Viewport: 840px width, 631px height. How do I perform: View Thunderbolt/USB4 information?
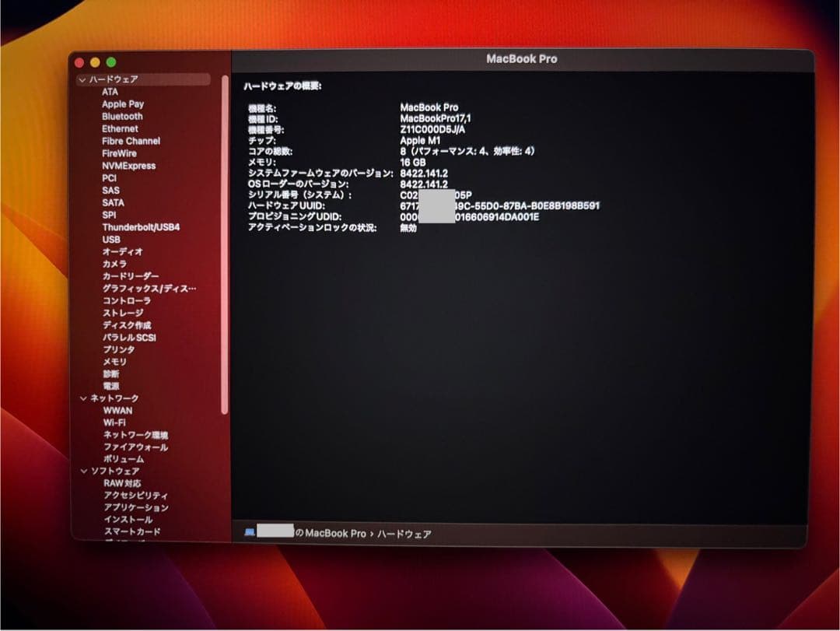(x=138, y=227)
